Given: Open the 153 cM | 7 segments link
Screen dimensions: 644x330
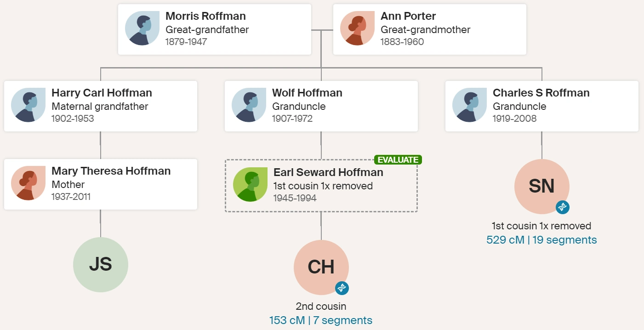Looking at the screenshot, I should 321,320.
